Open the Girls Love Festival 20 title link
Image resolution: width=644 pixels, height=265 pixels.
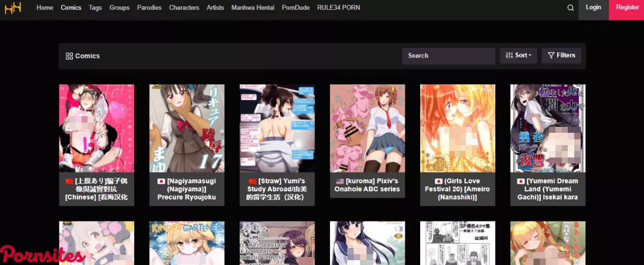click(x=457, y=189)
